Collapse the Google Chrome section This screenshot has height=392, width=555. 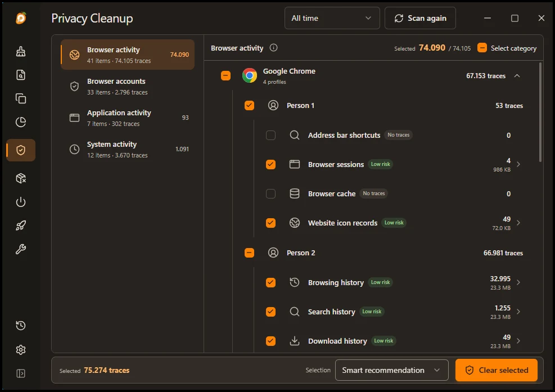click(x=517, y=76)
